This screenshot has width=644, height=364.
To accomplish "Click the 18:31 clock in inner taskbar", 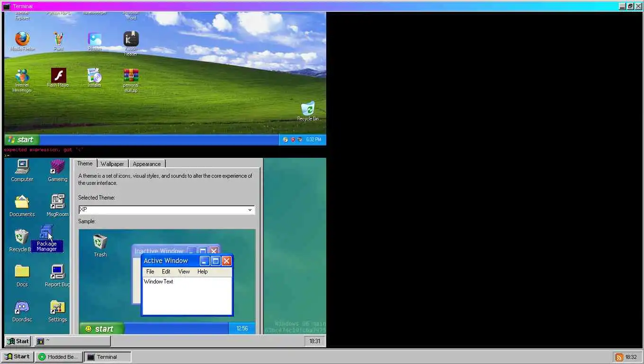I will click(x=314, y=341).
